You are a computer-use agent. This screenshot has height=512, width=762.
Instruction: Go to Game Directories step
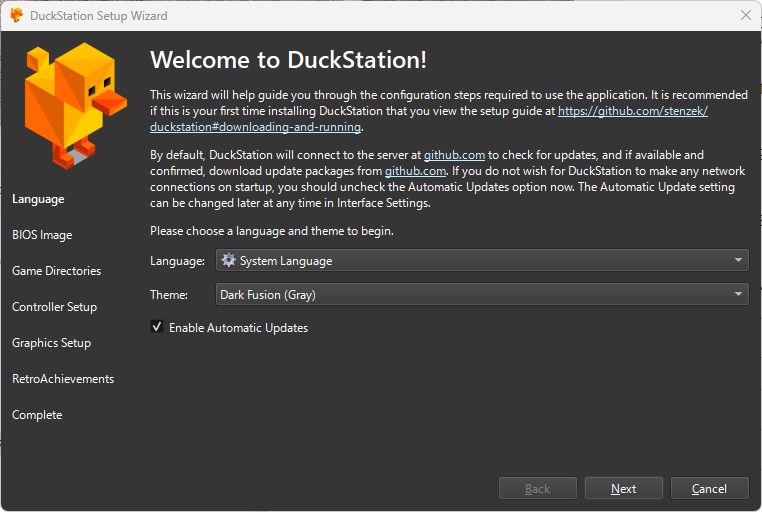click(56, 271)
